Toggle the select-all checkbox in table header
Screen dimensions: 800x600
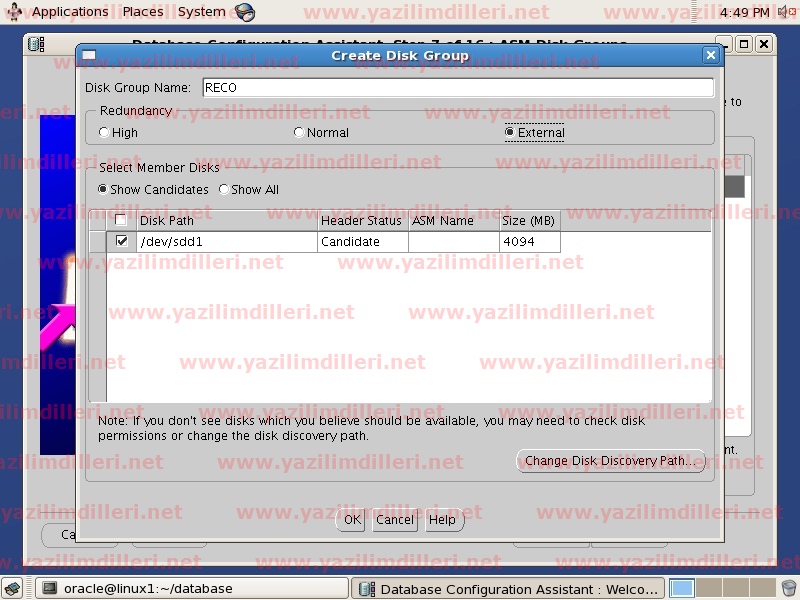121,220
